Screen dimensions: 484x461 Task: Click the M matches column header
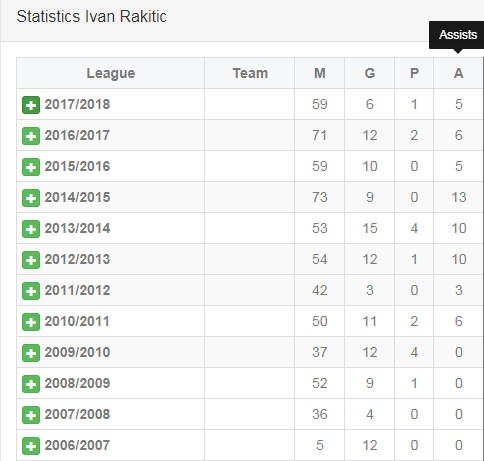pyautogui.click(x=320, y=73)
